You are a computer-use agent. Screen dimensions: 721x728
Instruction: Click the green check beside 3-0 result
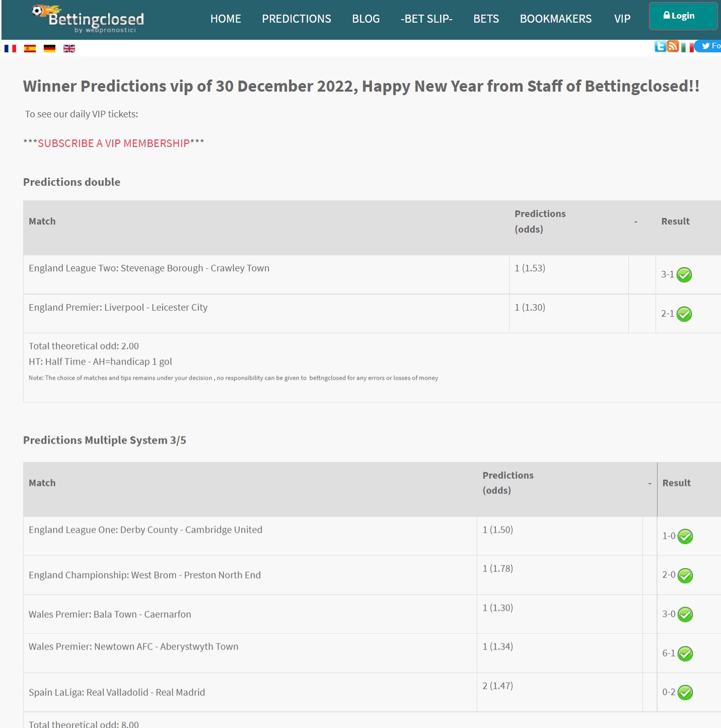[685, 615]
